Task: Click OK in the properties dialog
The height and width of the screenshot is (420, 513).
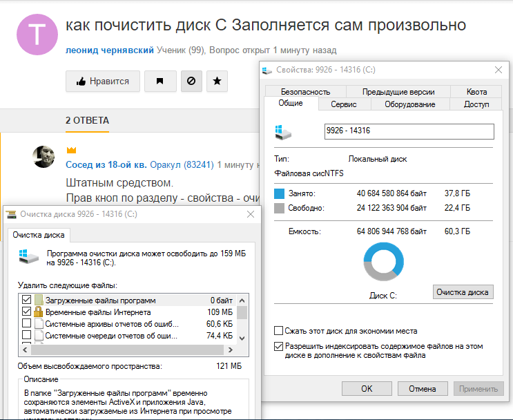Action: coord(367,389)
